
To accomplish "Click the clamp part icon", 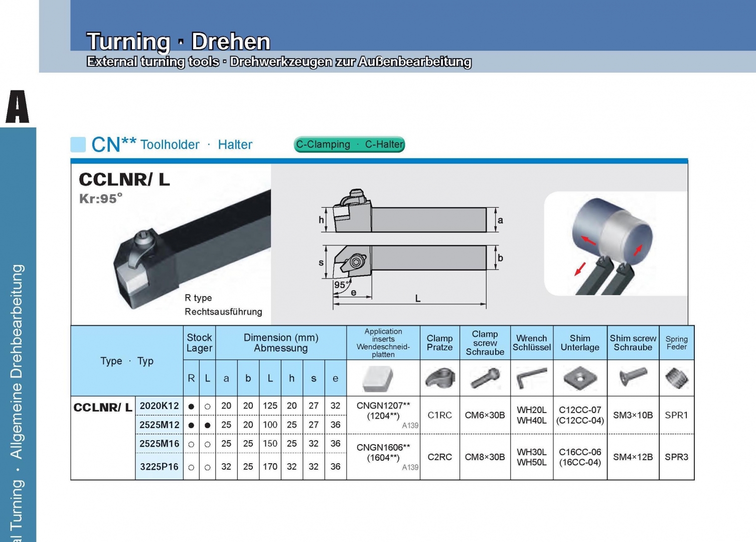I will click(439, 378).
